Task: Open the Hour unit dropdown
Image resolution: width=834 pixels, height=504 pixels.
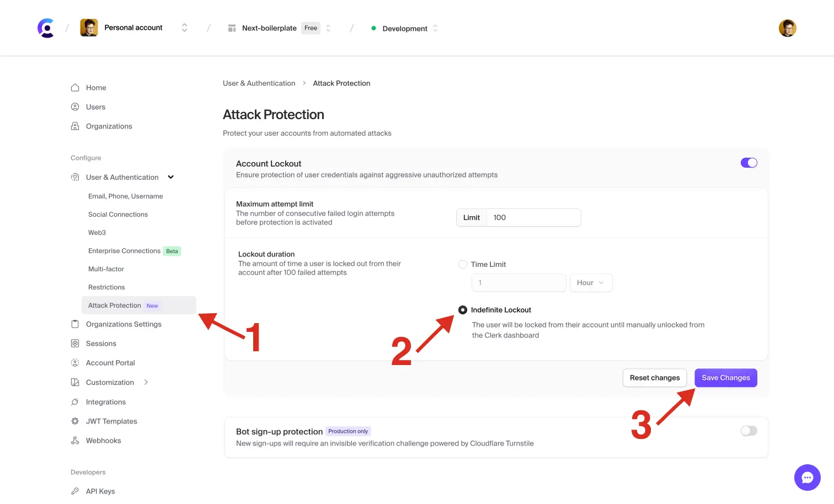Action: click(x=590, y=283)
